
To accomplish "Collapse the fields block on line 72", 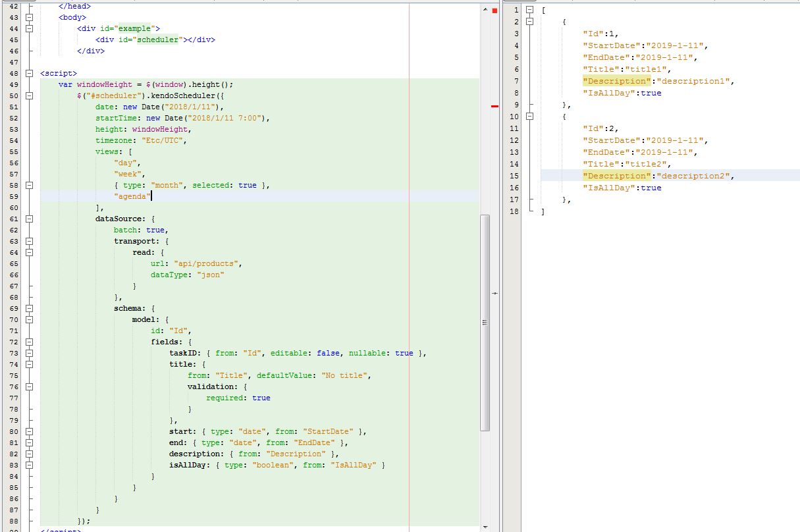I will pyautogui.click(x=29, y=342).
